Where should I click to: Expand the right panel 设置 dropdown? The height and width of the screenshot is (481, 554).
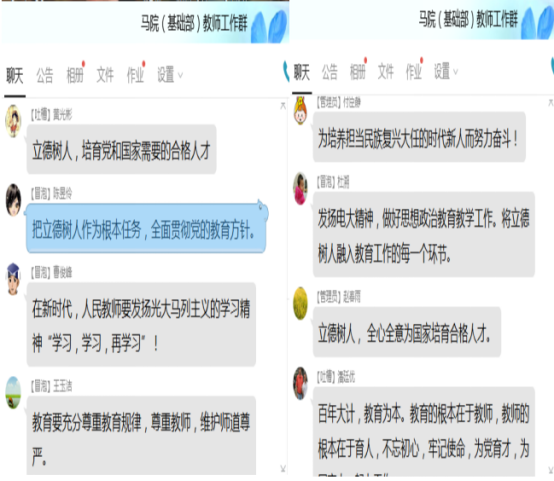(x=446, y=71)
